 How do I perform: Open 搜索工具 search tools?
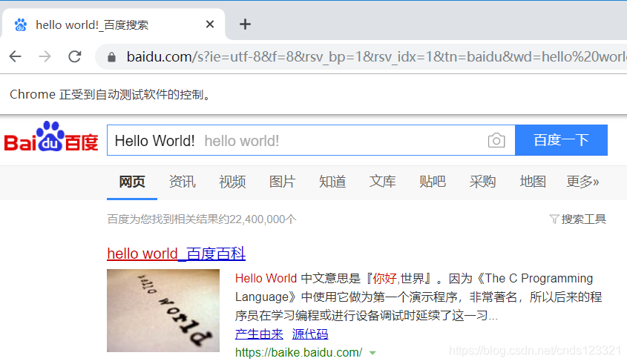[x=583, y=219]
